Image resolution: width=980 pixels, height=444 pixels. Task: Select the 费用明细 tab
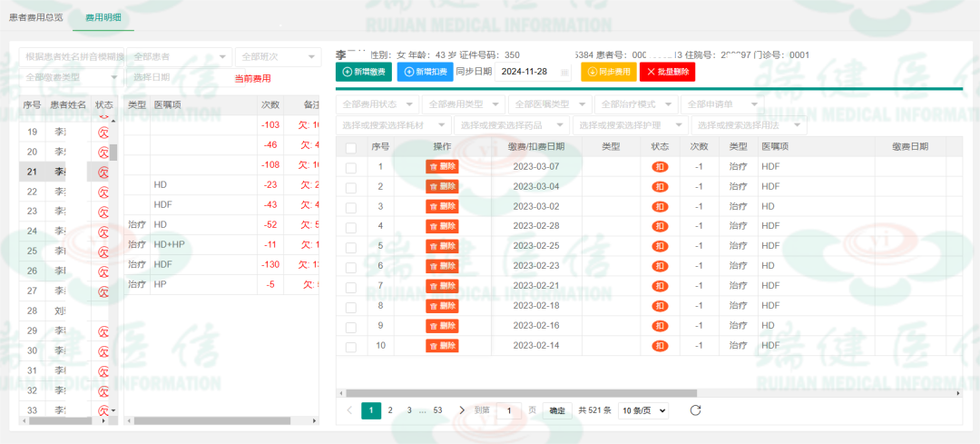click(103, 17)
